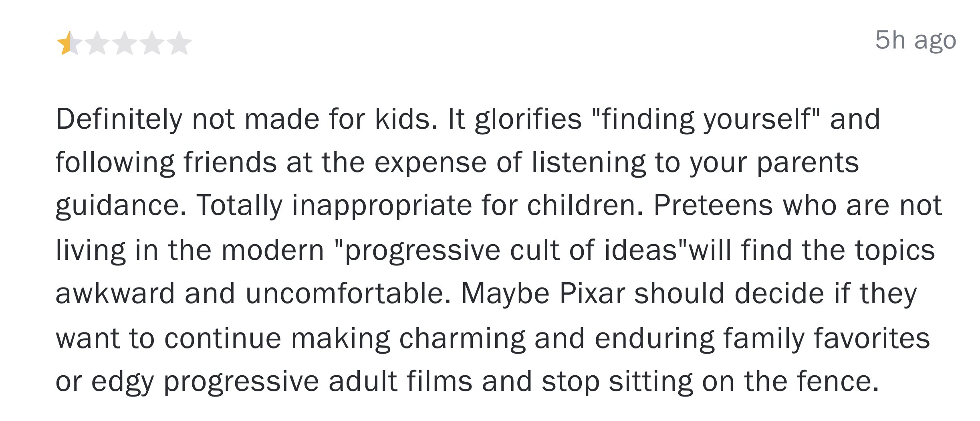Image resolution: width=980 pixels, height=421 pixels.
Task: Select the third gray rating star
Action: [x=125, y=43]
